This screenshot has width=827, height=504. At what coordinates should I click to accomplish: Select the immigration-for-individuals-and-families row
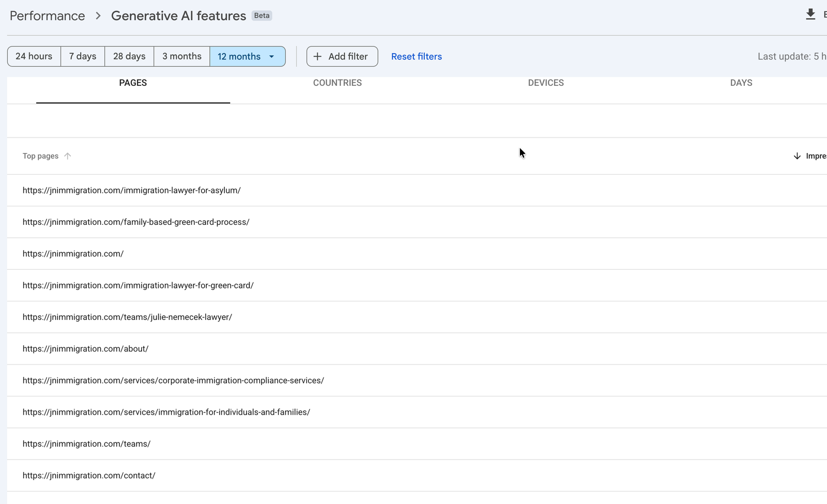click(417, 412)
